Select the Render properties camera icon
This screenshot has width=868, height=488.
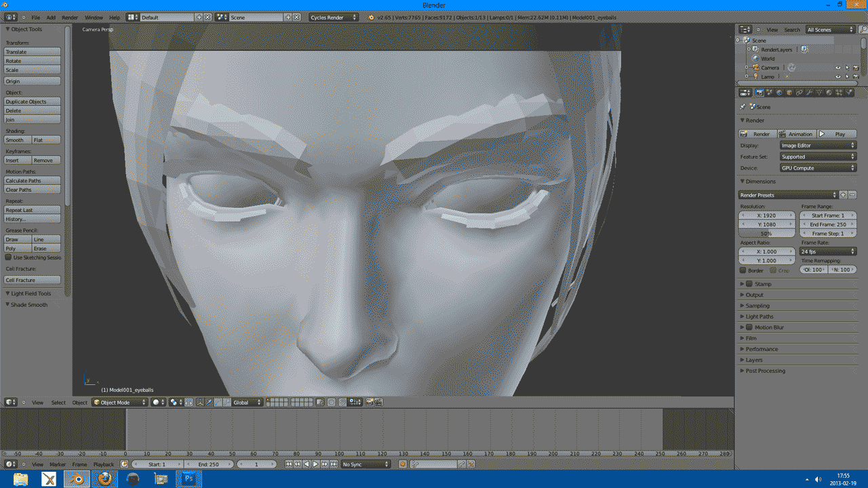759,92
